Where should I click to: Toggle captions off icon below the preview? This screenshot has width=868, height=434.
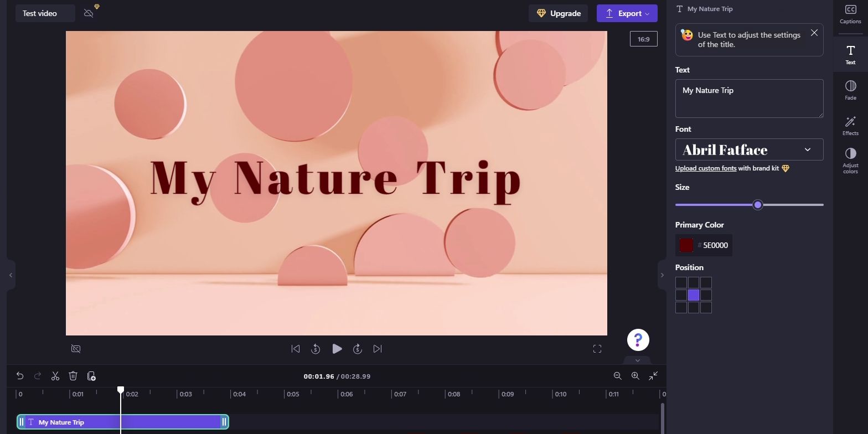click(76, 349)
